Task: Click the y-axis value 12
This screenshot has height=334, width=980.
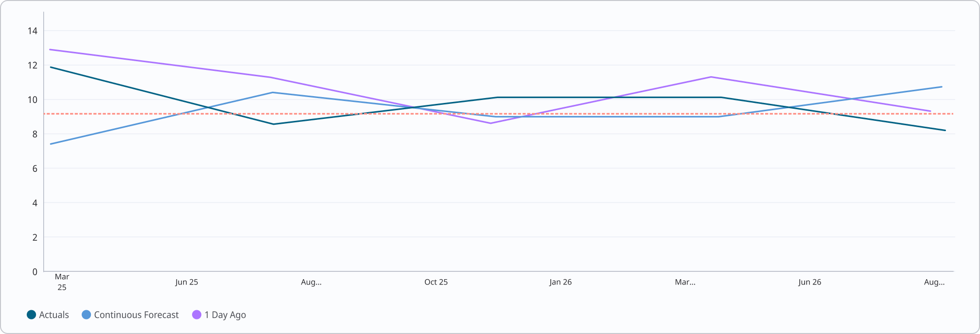Action: pyautogui.click(x=33, y=66)
